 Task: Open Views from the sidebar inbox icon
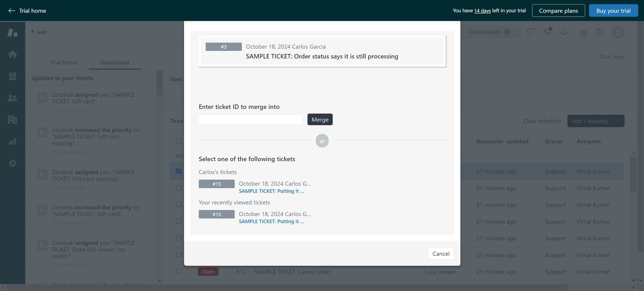pyautogui.click(x=13, y=76)
